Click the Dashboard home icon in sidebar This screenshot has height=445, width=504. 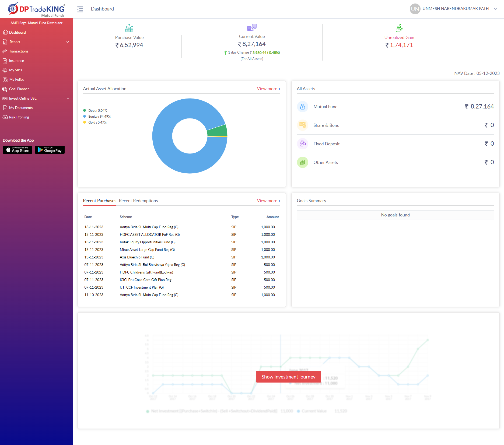pos(5,32)
